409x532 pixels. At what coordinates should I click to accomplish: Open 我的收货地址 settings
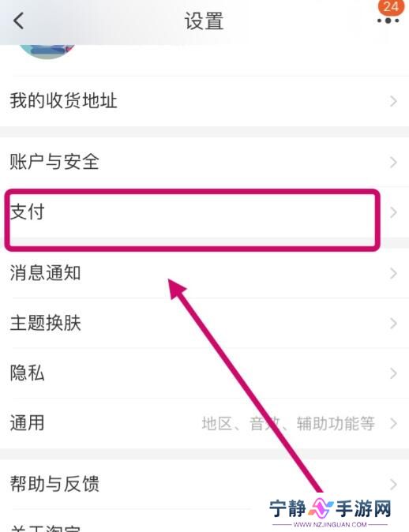click(204, 101)
